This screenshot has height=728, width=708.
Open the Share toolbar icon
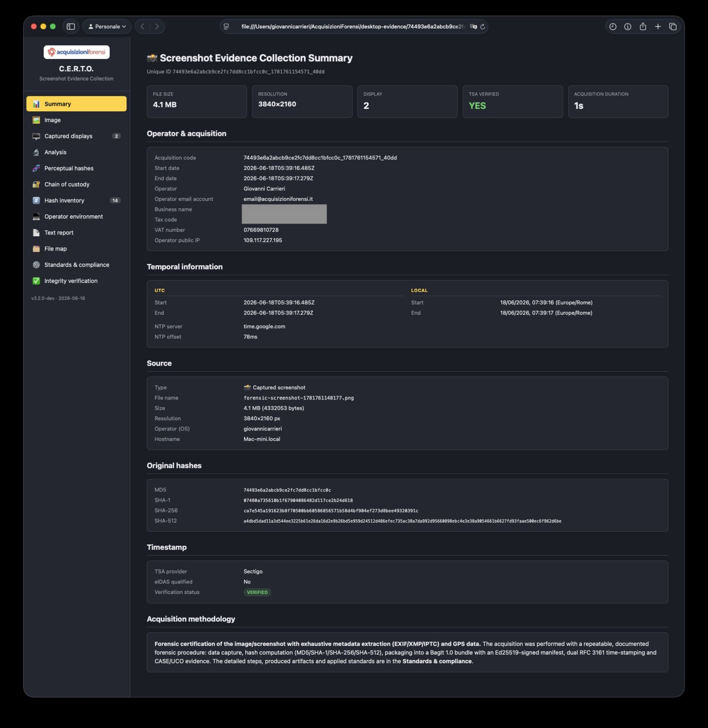pos(643,26)
